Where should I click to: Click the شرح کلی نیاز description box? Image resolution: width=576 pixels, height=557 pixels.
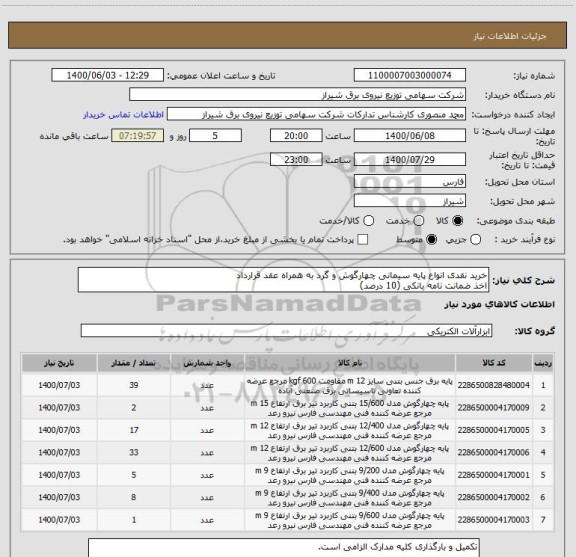pos(283,280)
